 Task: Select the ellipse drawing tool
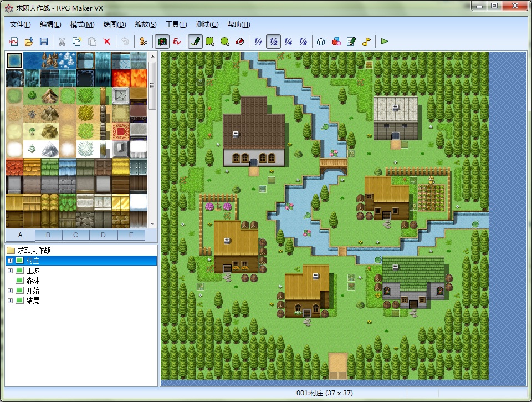(225, 42)
